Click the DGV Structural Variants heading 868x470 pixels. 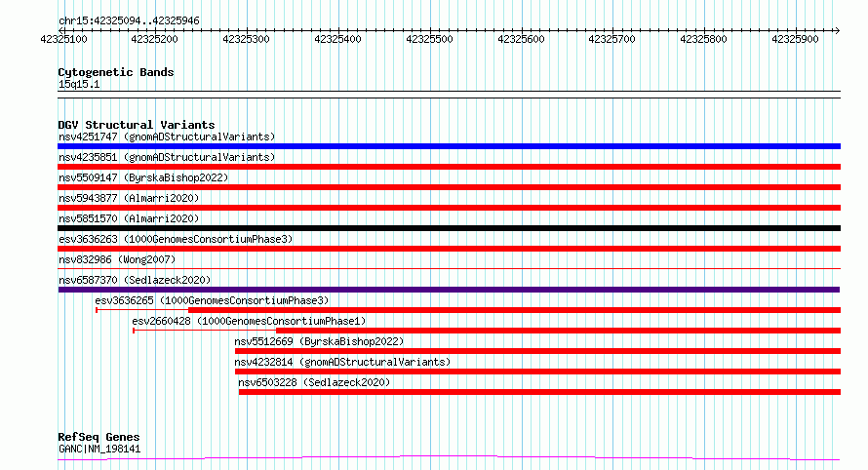coord(137,125)
